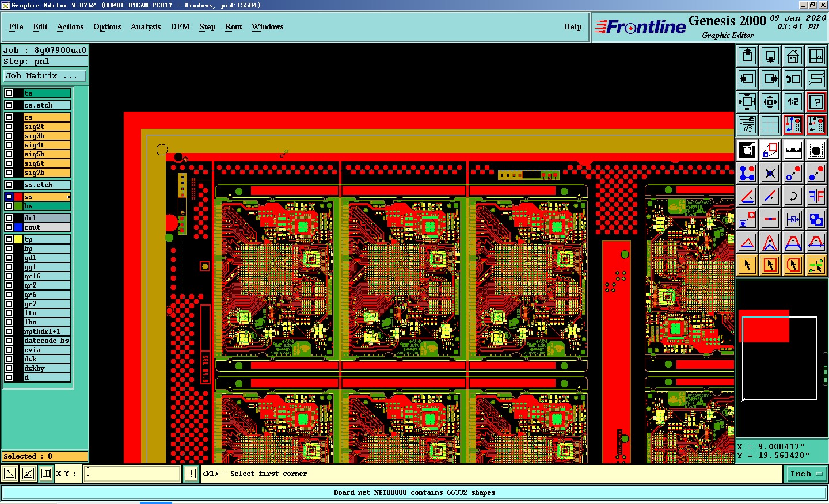Click the blue color swatch of rout layer
This screenshot has height=504, width=829.
[18, 227]
